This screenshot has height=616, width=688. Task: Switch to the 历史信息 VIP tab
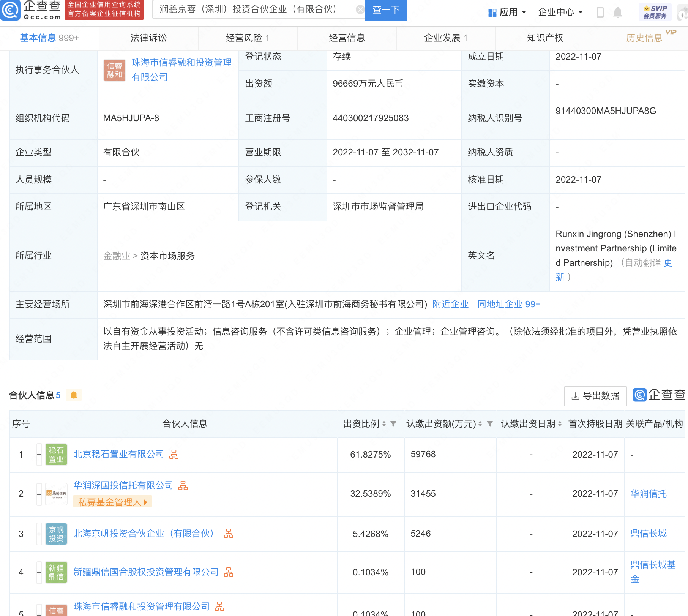point(644,38)
